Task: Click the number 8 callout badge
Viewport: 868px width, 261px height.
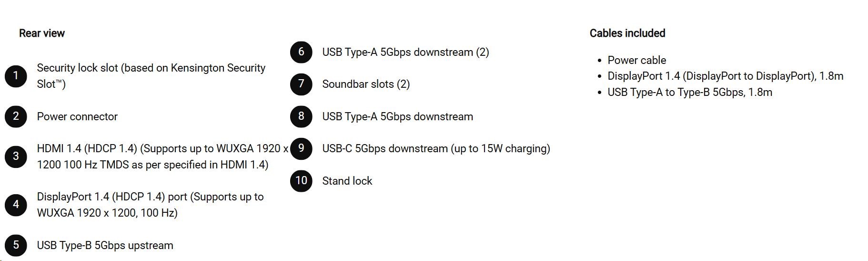Action: point(301,116)
